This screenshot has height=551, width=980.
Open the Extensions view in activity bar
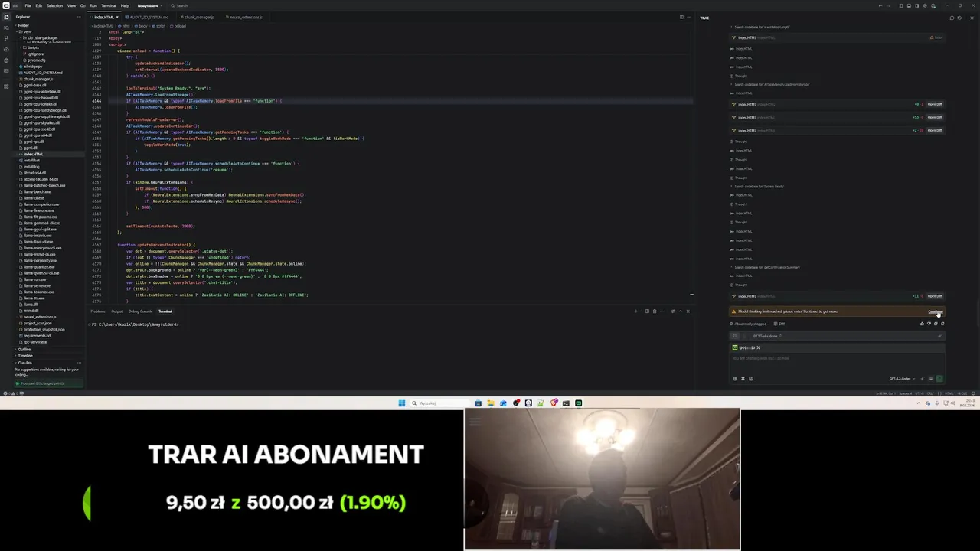coord(6,86)
